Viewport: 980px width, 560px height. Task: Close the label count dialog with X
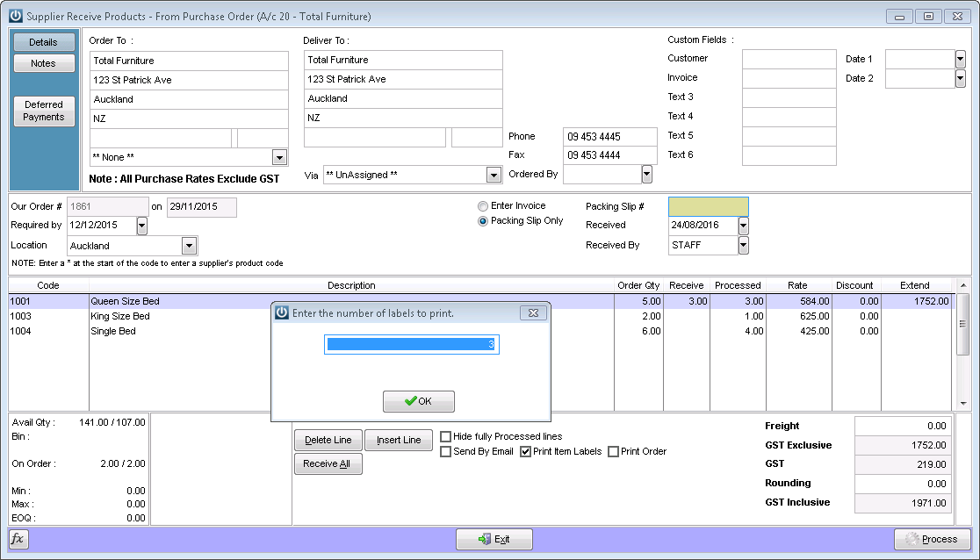[533, 312]
